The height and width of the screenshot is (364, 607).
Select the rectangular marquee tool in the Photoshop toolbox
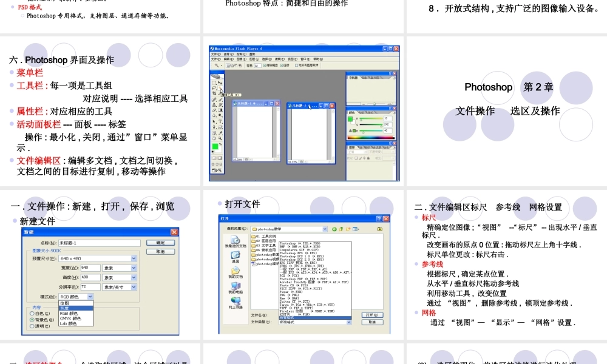pos(214,83)
